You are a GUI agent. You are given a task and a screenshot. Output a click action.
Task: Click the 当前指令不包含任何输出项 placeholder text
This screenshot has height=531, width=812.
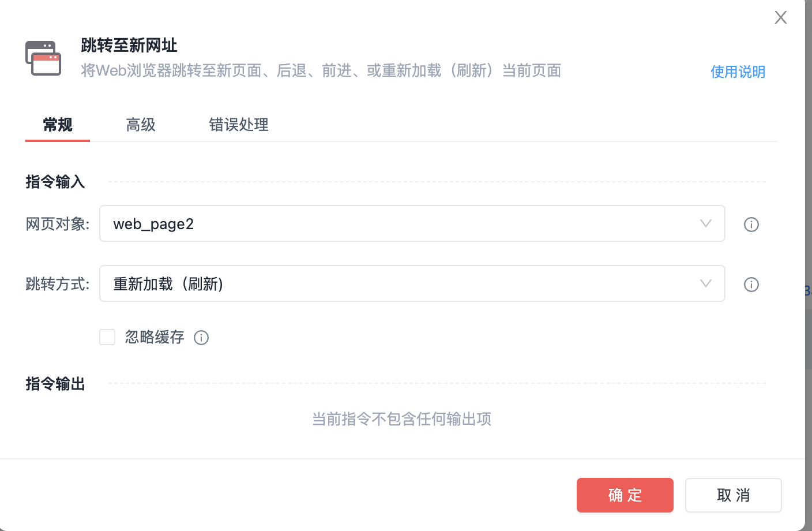coord(402,419)
